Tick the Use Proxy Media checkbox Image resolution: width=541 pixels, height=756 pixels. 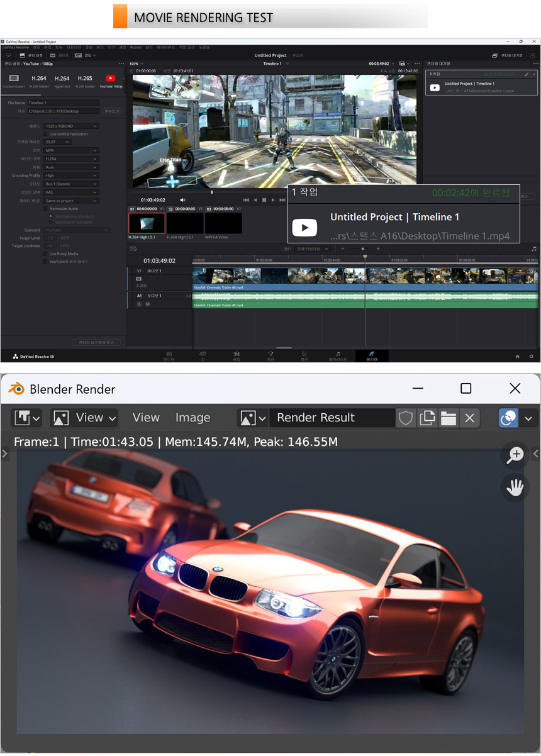tap(45, 253)
